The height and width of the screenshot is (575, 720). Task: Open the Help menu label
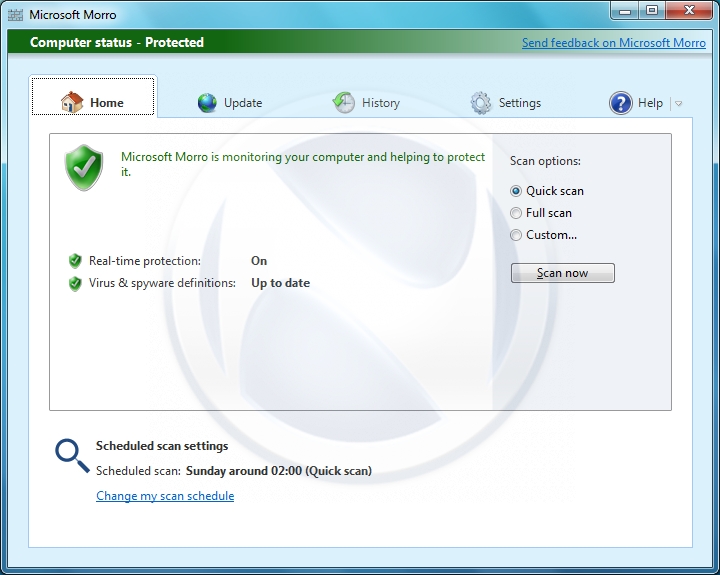(x=650, y=103)
